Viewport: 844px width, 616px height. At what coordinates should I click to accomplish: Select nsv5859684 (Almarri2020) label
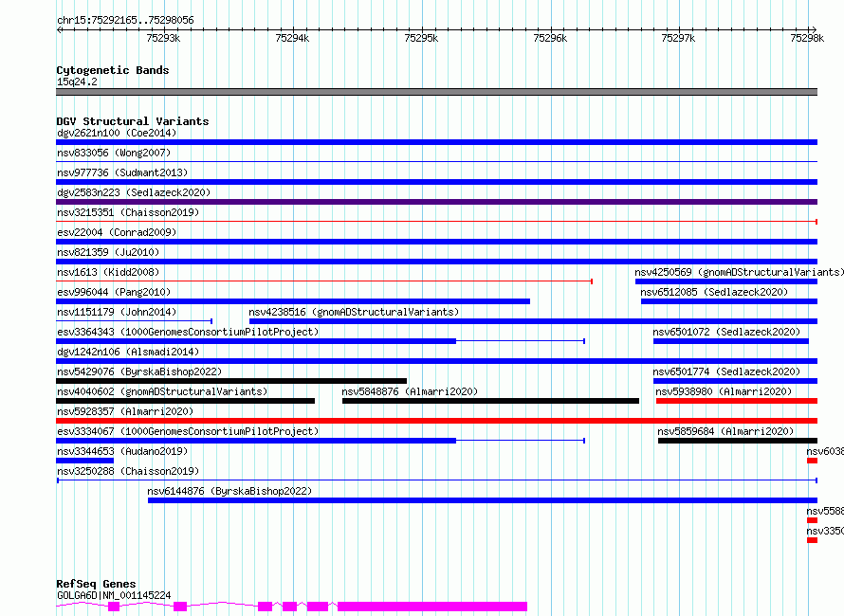pyautogui.click(x=725, y=431)
